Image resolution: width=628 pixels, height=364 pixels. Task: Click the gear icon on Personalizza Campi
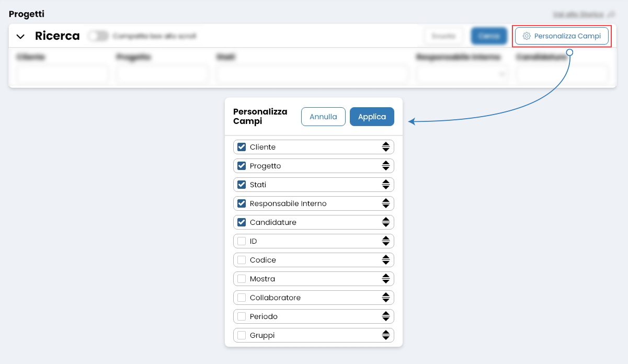(x=526, y=36)
